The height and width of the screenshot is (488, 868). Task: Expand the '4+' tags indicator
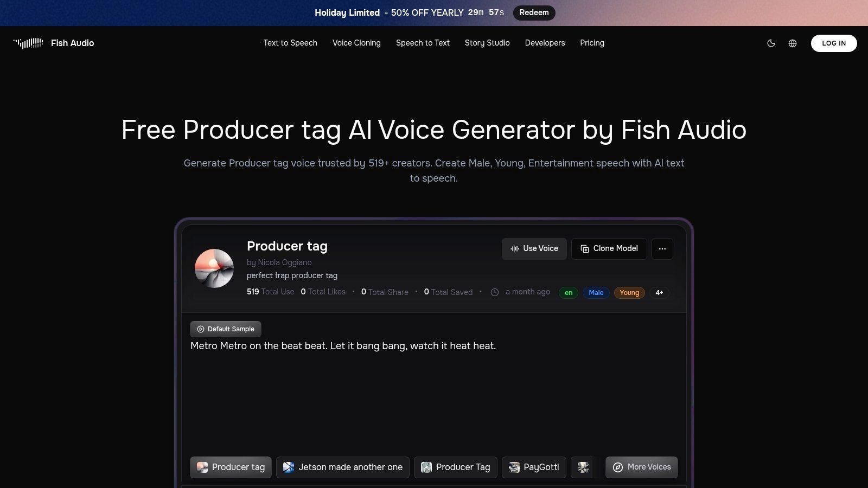(659, 292)
